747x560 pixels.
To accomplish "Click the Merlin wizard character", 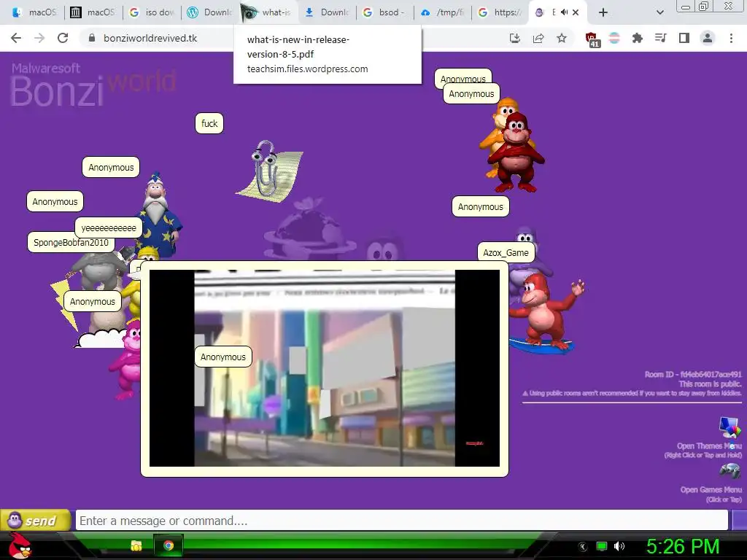I will 158,214.
